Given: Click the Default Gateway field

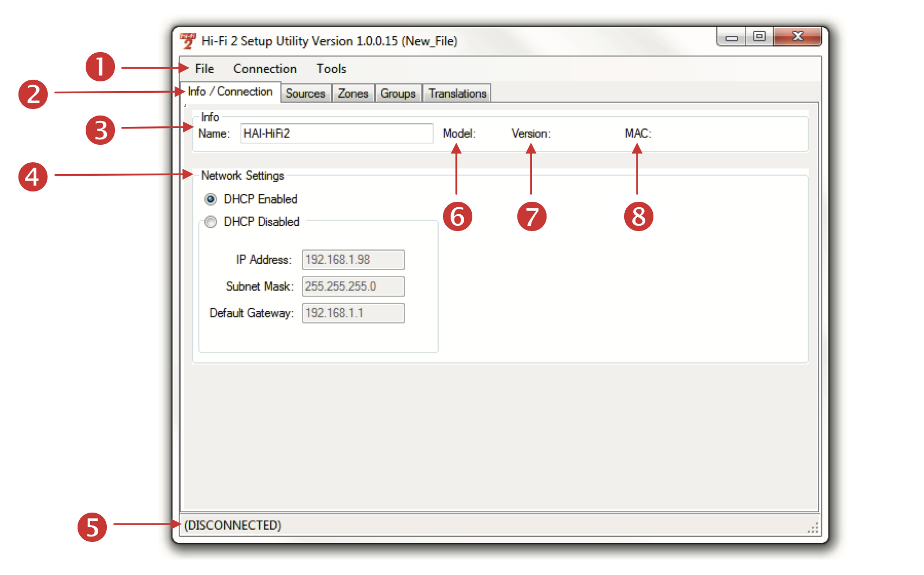Looking at the screenshot, I should (x=353, y=313).
